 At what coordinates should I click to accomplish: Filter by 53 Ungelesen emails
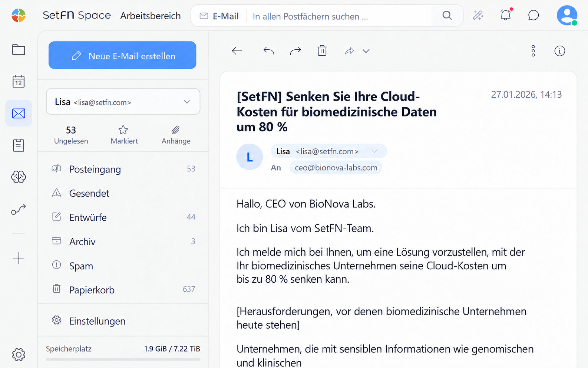[71, 135]
